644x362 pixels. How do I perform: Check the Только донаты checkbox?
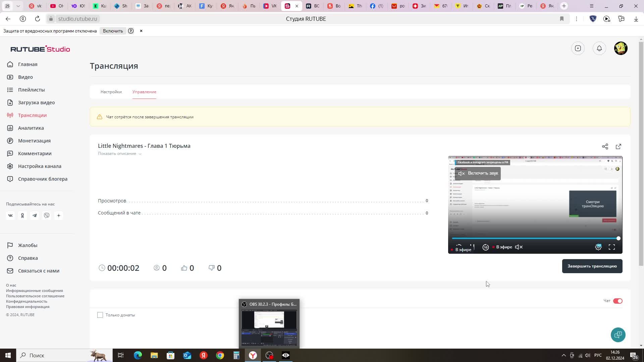(100, 315)
